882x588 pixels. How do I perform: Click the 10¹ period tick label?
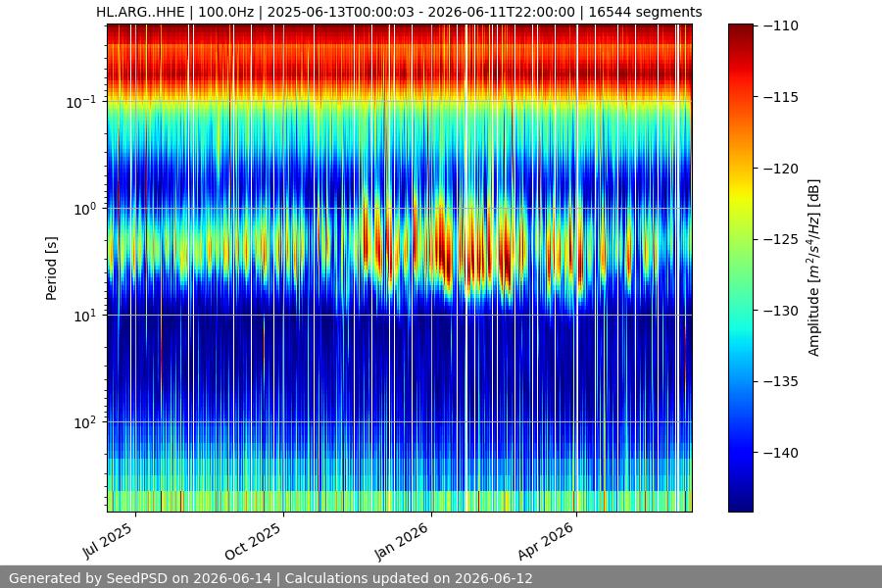coord(85,316)
